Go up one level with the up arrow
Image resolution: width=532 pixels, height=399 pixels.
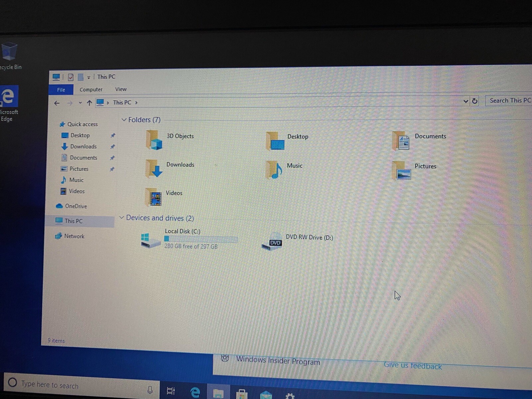point(89,103)
